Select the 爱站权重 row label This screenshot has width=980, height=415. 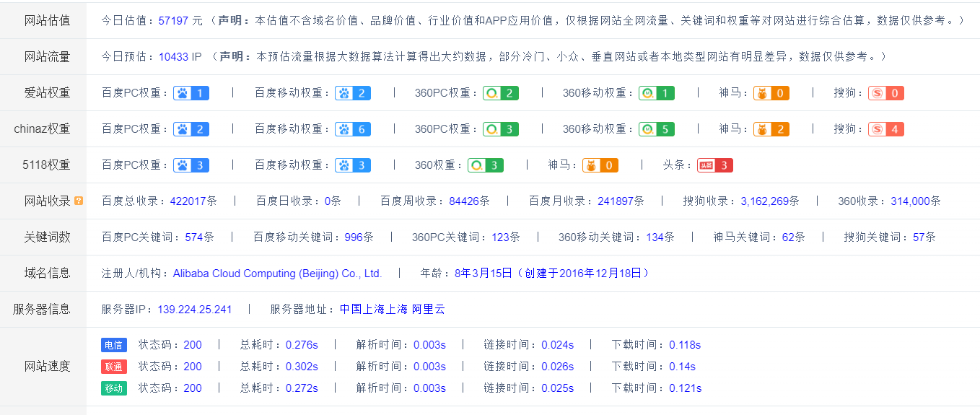[48, 93]
